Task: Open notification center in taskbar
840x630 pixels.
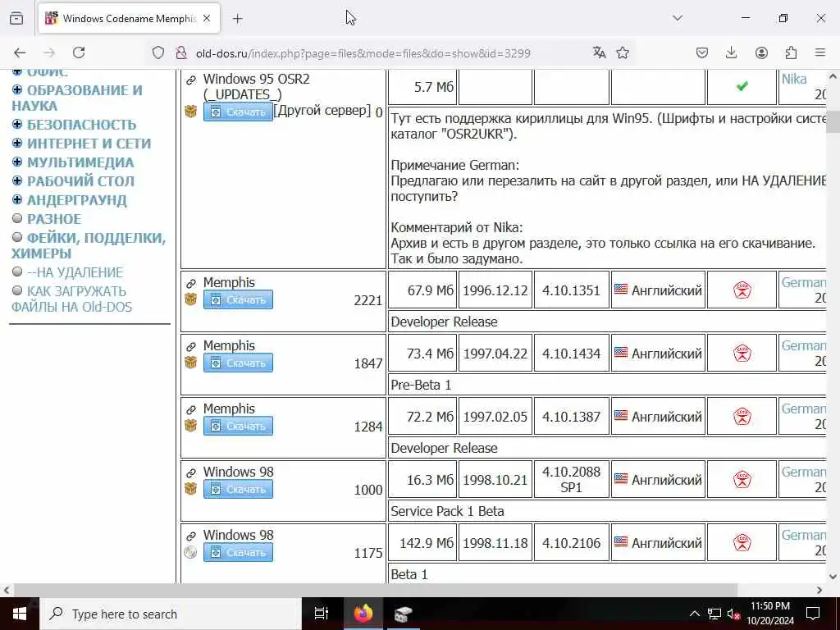Action: coord(813,614)
